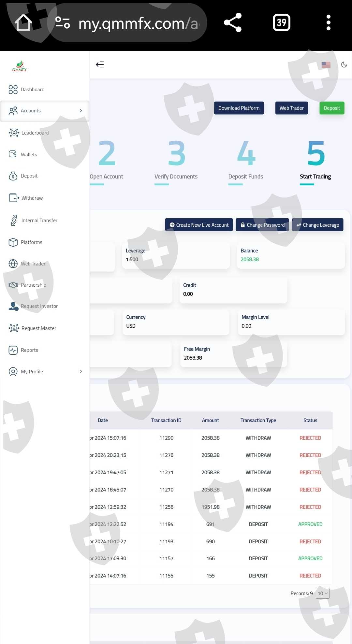Tap the address bar URL my.qmmfx.com
This screenshot has width=352, height=644.
click(139, 23)
